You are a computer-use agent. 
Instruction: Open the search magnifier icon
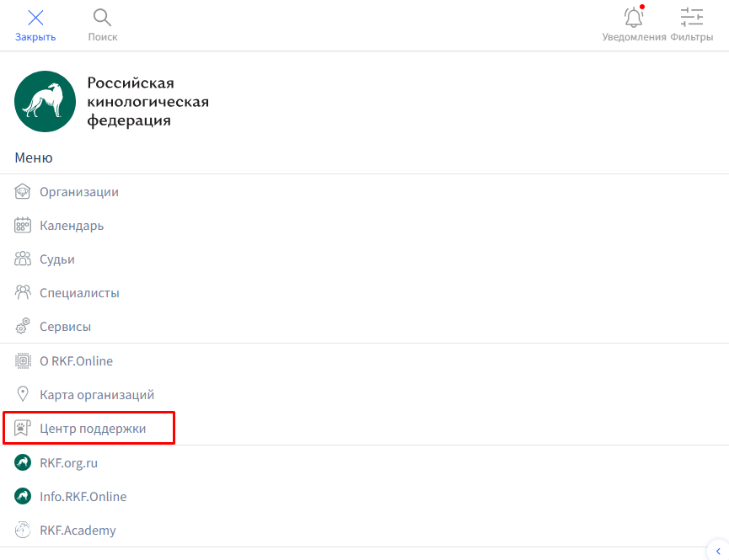coord(102,18)
